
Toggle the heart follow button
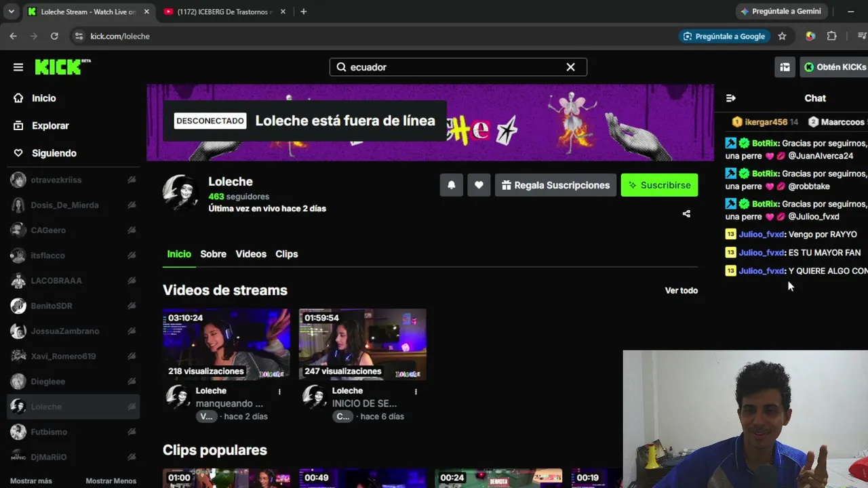point(479,185)
